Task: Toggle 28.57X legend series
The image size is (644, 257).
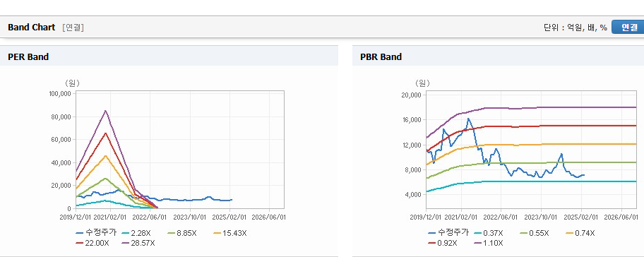Action: 139,243
